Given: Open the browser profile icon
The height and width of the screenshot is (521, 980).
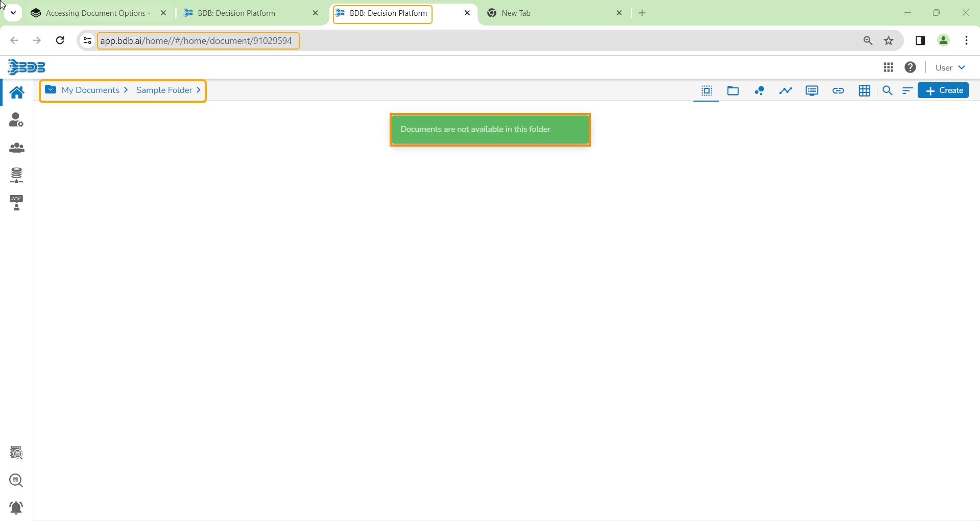Looking at the screenshot, I should coord(944,41).
